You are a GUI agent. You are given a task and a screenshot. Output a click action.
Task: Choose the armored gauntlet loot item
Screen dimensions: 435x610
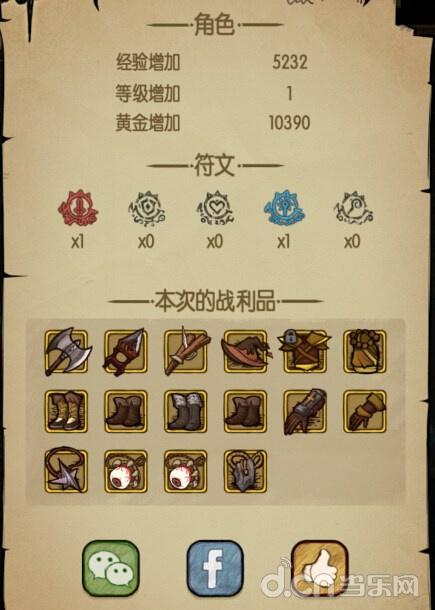point(305,411)
